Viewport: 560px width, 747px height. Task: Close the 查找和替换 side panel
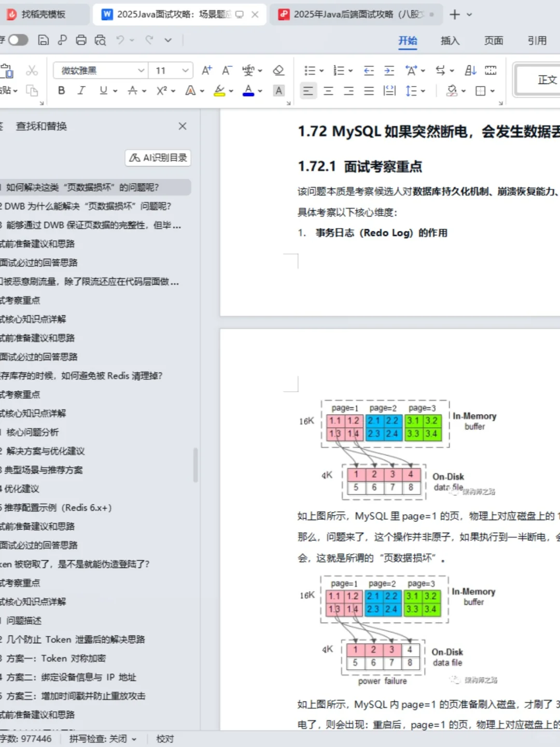click(x=183, y=126)
